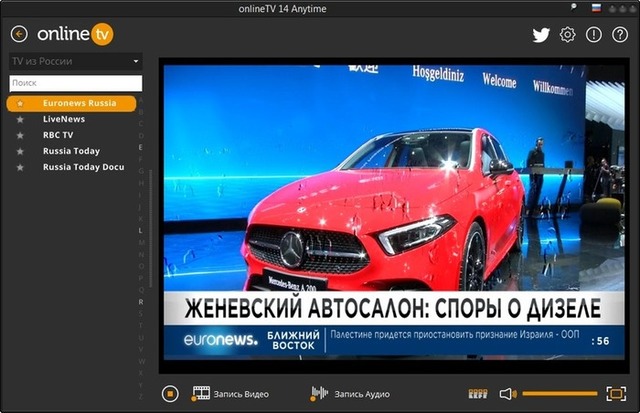Choose Euronews Russia in channel list
This screenshot has width=640, height=413.
pos(78,103)
